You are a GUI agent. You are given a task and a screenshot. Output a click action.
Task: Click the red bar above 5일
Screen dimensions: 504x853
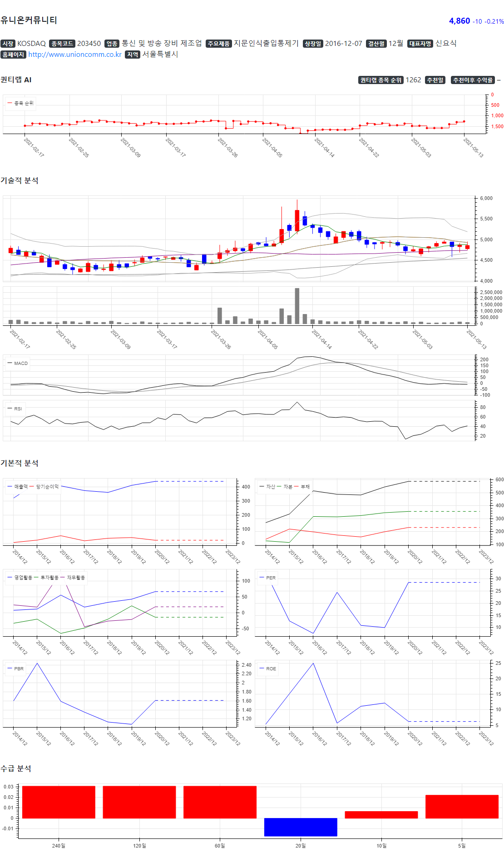(462, 807)
